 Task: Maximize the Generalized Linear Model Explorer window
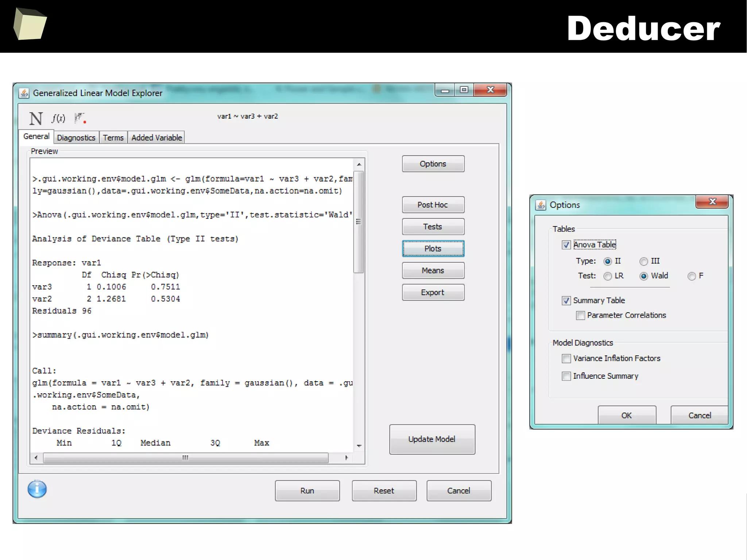[x=464, y=90]
